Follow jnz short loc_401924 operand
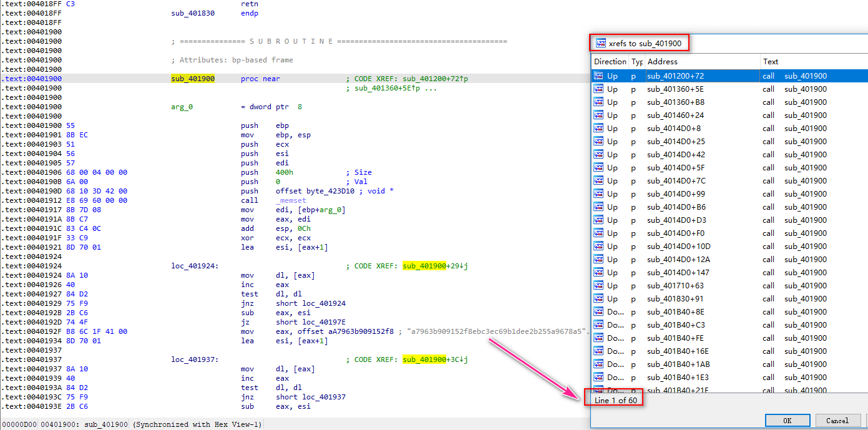868x430 pixels. (x=311, y=303)
